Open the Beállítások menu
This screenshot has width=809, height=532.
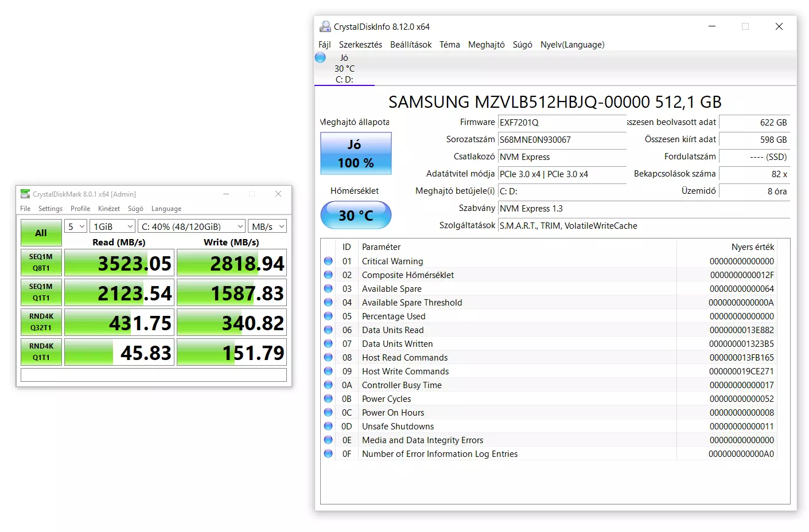pyautogui.click(x=411, y=44)
